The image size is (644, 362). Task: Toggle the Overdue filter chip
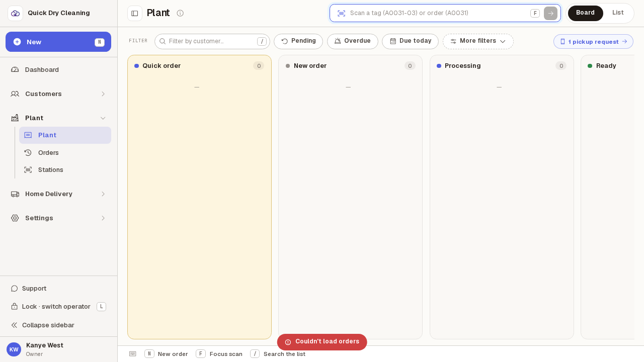[x=353, y=41]
